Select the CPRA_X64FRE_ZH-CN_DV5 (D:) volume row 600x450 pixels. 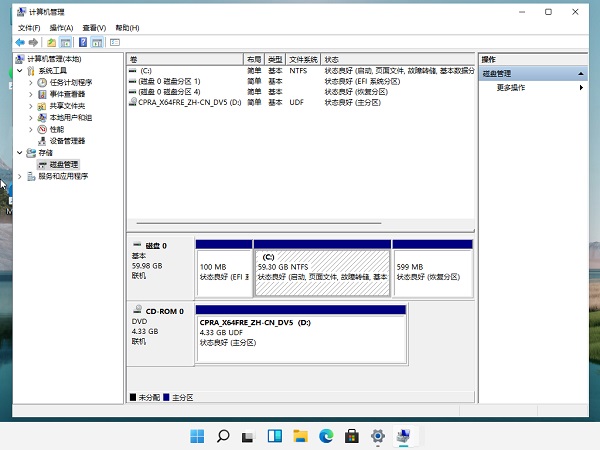point(189,102)
